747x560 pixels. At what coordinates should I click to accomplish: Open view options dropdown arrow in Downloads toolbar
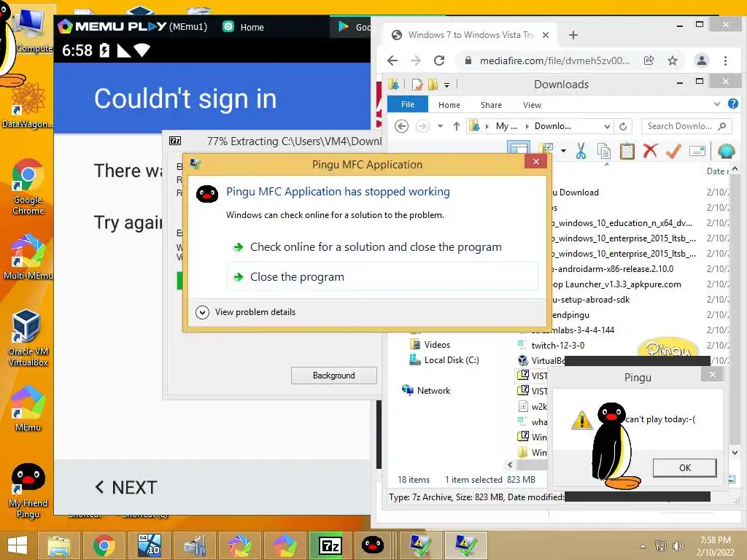click(563, 151)
